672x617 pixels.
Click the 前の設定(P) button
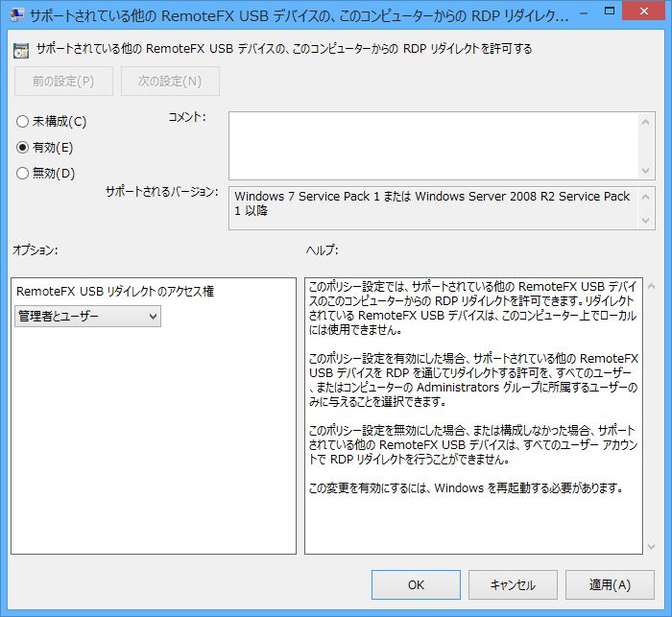pyautogui.click(x=63, y=81)
